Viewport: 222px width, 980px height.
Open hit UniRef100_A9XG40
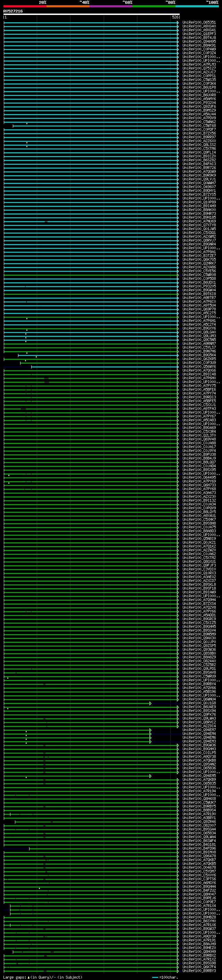coord(199,26)
